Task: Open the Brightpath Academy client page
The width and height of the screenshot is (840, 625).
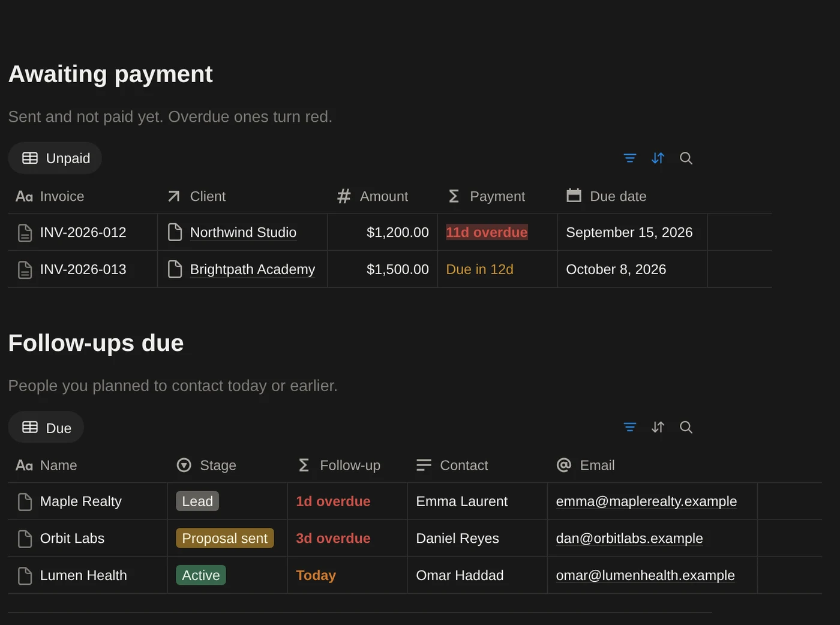Action: (x=253, y=269)
